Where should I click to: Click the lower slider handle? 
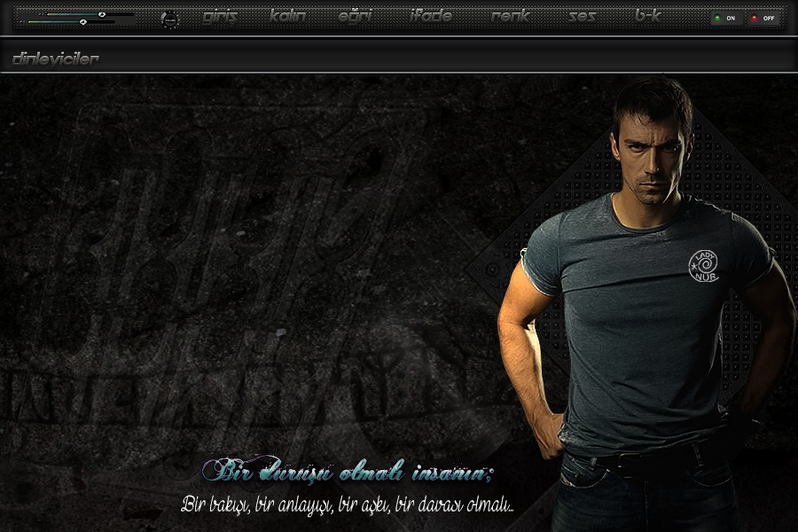click(82, 21)
